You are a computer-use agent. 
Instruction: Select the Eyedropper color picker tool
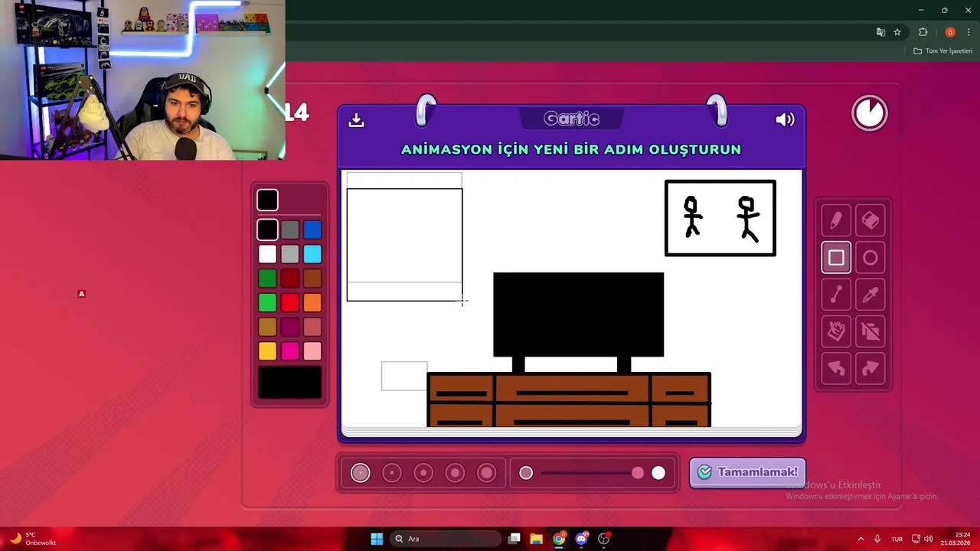[871, 295]
